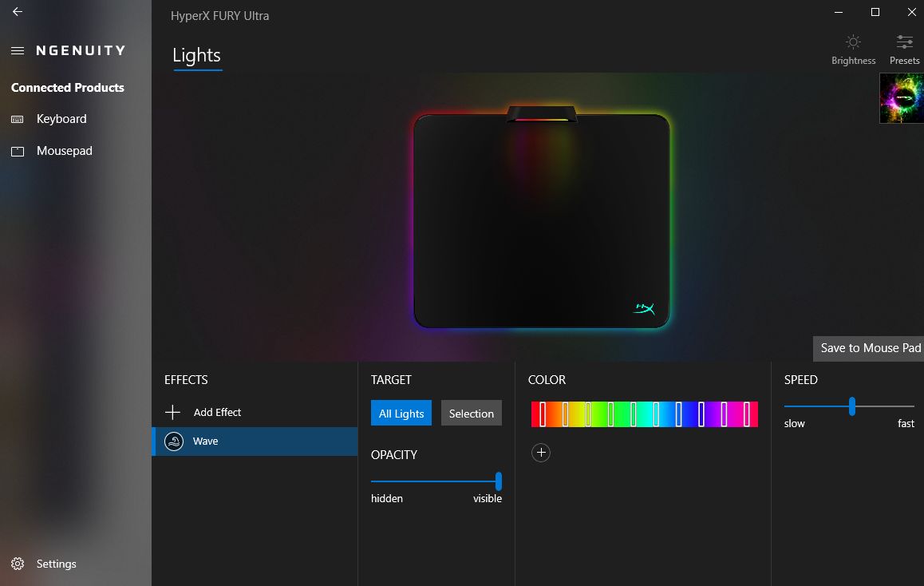This screenshot has width=924, height=586.
Task: Go back with the arrow icon
Action: tap(18, 11)
